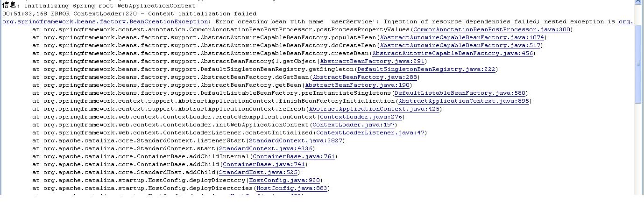644x210 pixels.
Task: Jump to StandardContext.java:3827
Action: point(296,140)
